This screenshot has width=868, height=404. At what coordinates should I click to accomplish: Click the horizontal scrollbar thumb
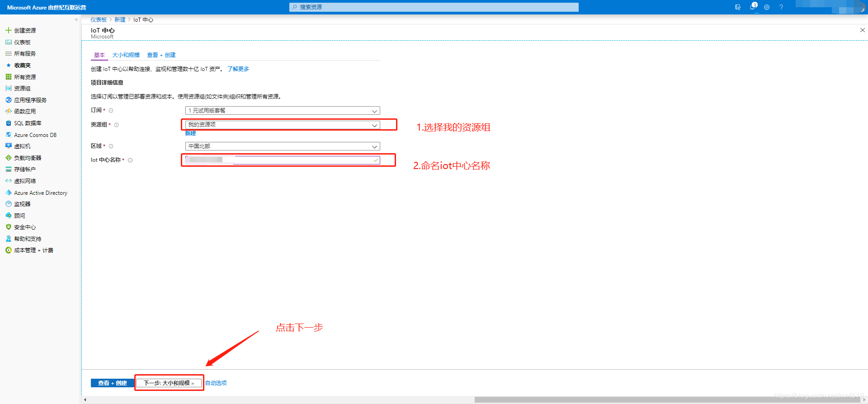point(667,400)
